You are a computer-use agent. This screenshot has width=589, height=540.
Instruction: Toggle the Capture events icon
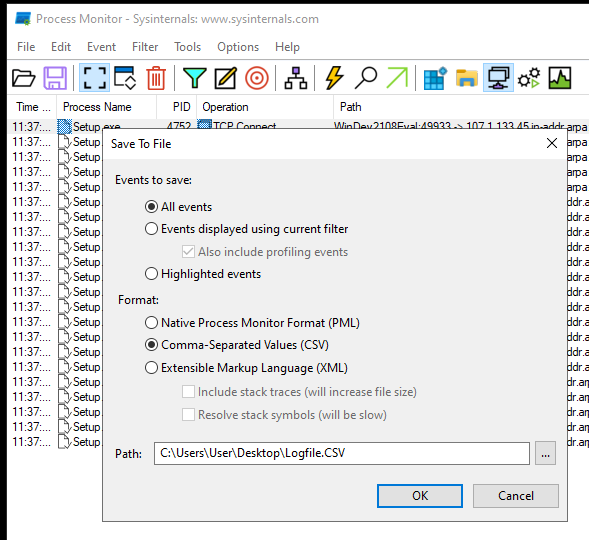click(94, 78)
